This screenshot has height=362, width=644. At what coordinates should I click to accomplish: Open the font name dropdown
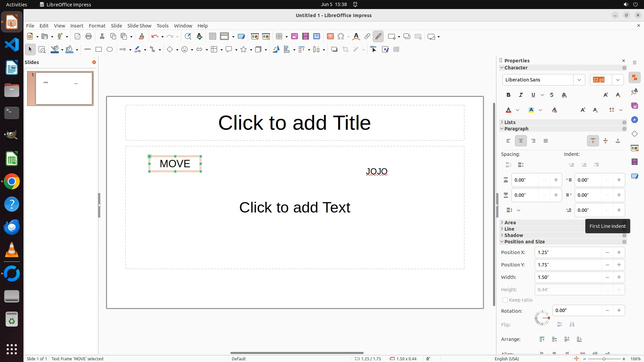click(x=579, y=80)
